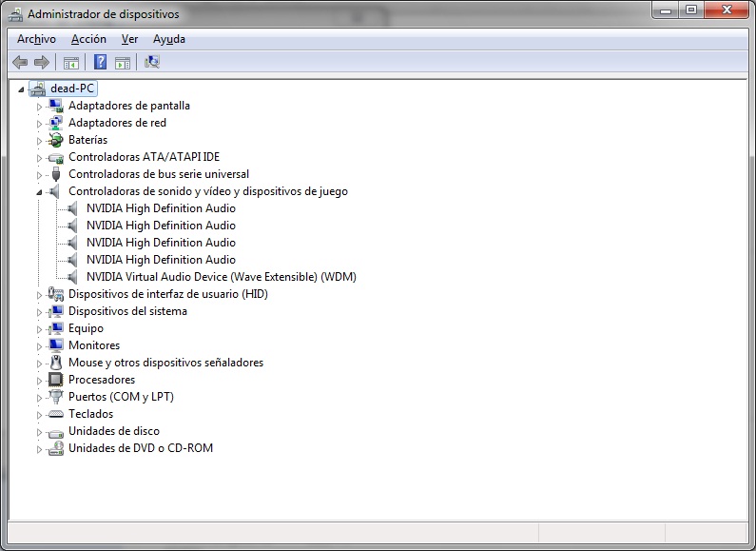
Task: Click the Teclados keyboard icon
Action: (x=56, y=414)
